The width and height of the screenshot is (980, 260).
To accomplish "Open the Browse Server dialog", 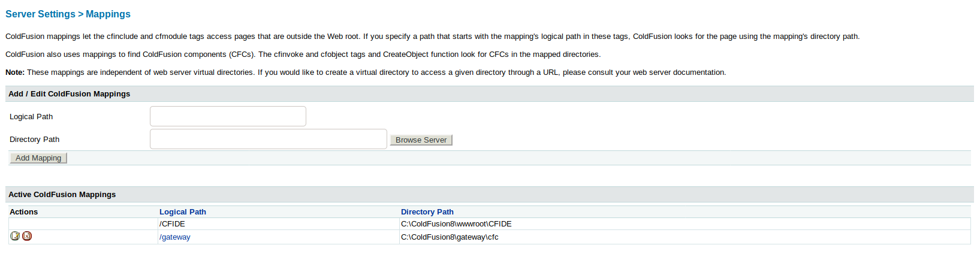I will [x=421, y=140].
